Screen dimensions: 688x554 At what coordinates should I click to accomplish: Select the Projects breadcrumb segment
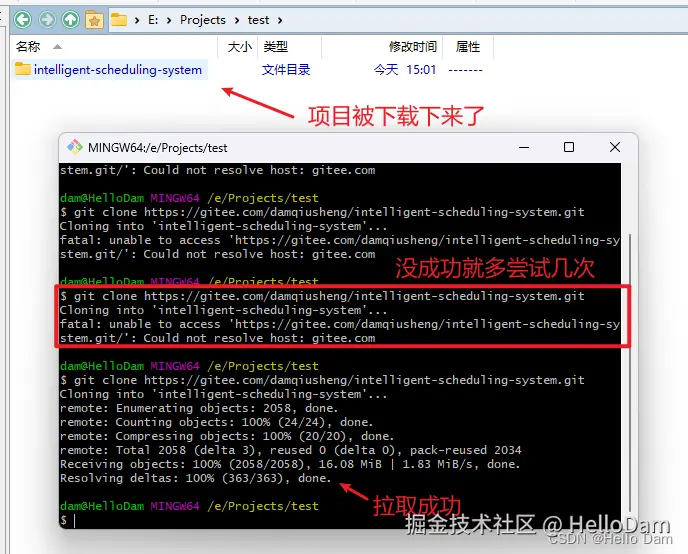click(x=203, y=20)
